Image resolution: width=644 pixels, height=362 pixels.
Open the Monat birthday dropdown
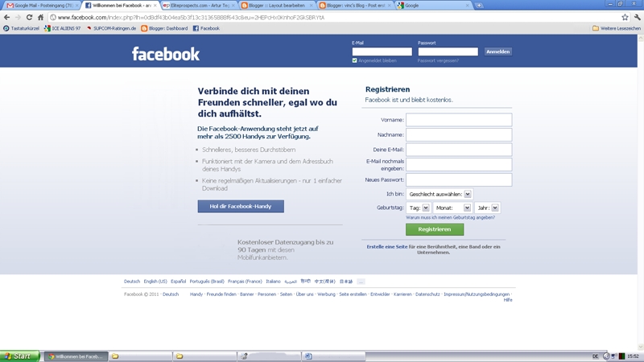pyautogui.click(x=452, y=208)
